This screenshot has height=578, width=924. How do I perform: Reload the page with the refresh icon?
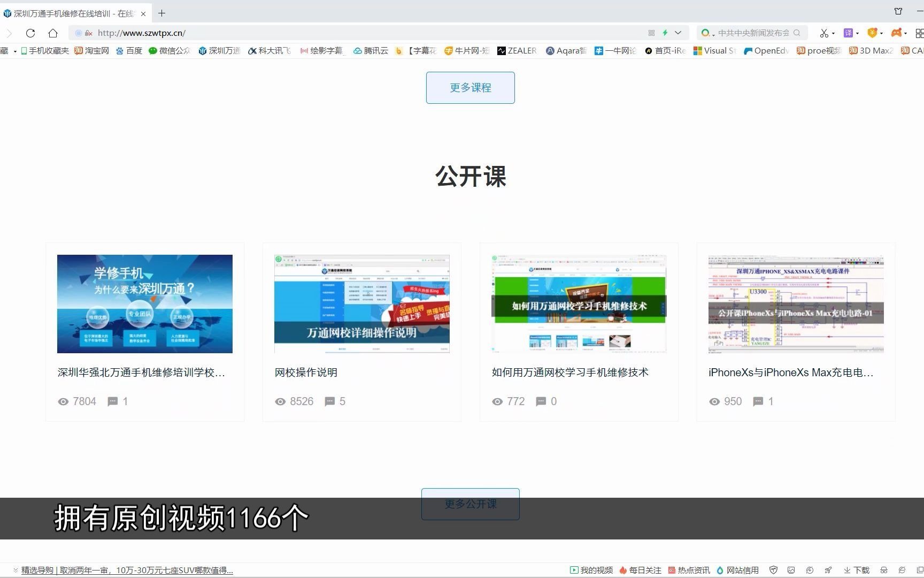pyautogui.click(x=30, y=33)
